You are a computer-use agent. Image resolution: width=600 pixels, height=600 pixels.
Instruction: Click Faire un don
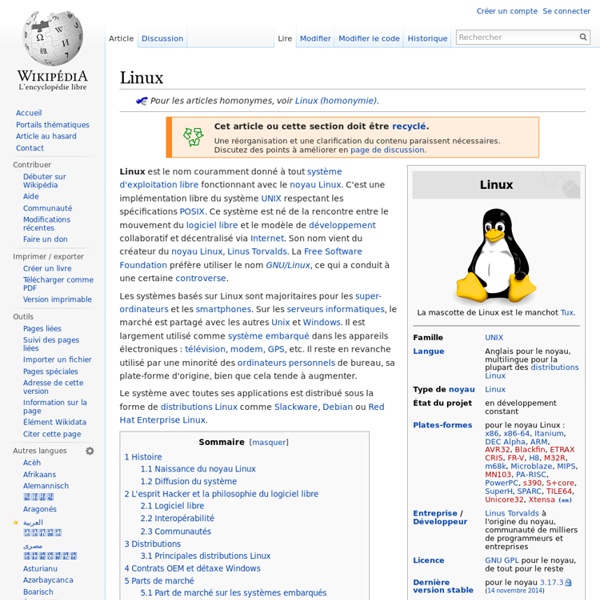coord(45,239)
